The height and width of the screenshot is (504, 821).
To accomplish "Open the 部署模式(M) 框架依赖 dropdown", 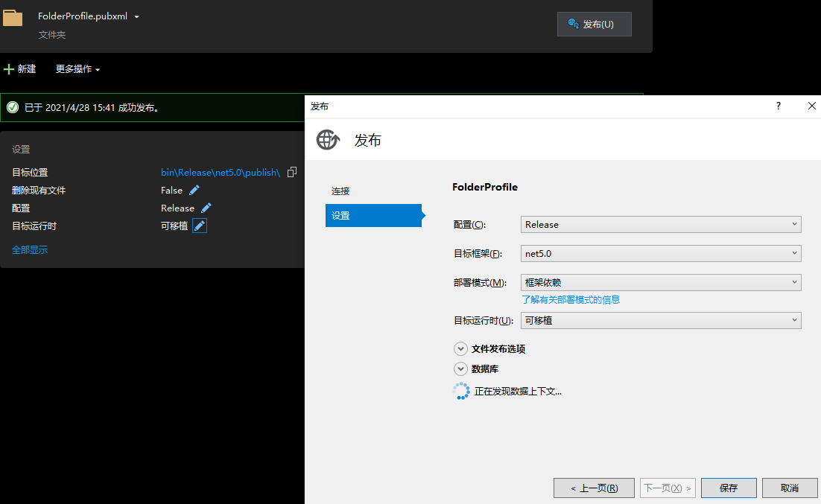I will coord(661,282).
